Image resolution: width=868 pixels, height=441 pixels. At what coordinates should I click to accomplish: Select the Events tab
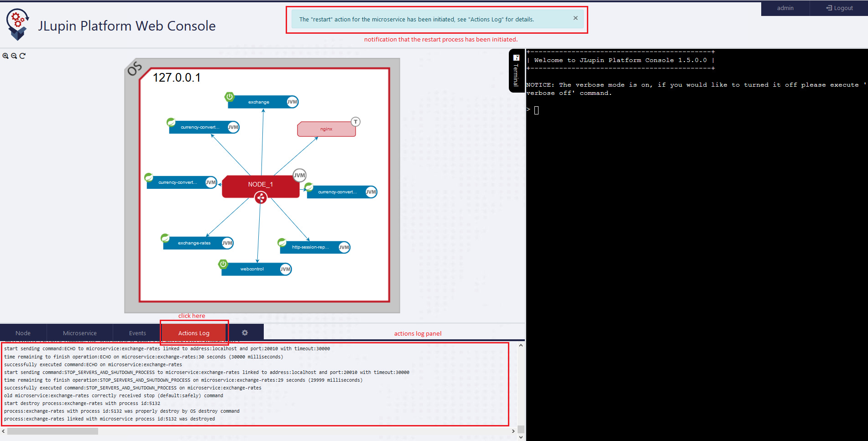[x=137, y=333]
